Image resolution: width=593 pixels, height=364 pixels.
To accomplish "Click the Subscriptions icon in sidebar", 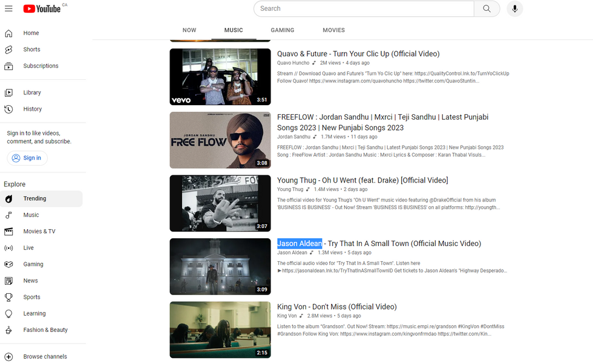I will point(8,66).
